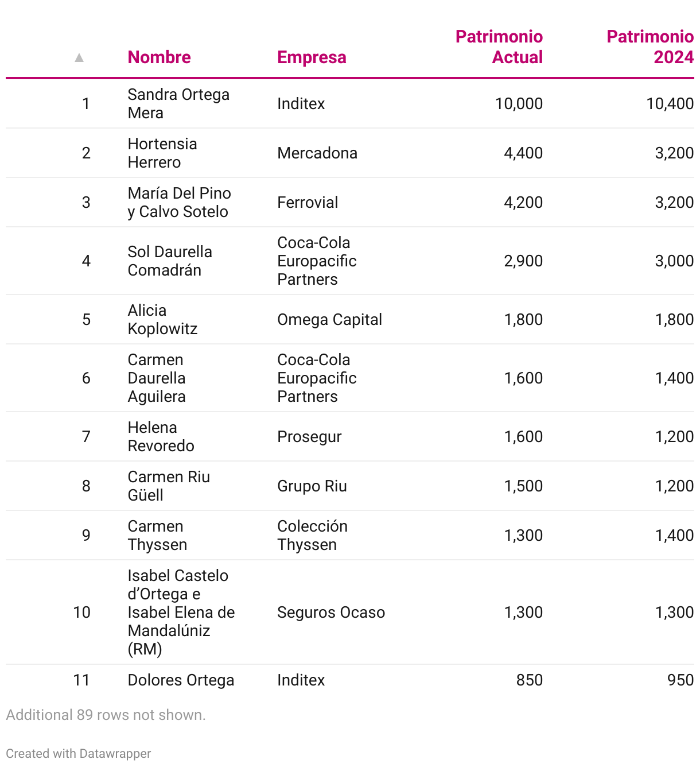Click Hortensia Herrero name cell
Image resolution: width=700 pixels, height=767 pixels.
[162, 153]
